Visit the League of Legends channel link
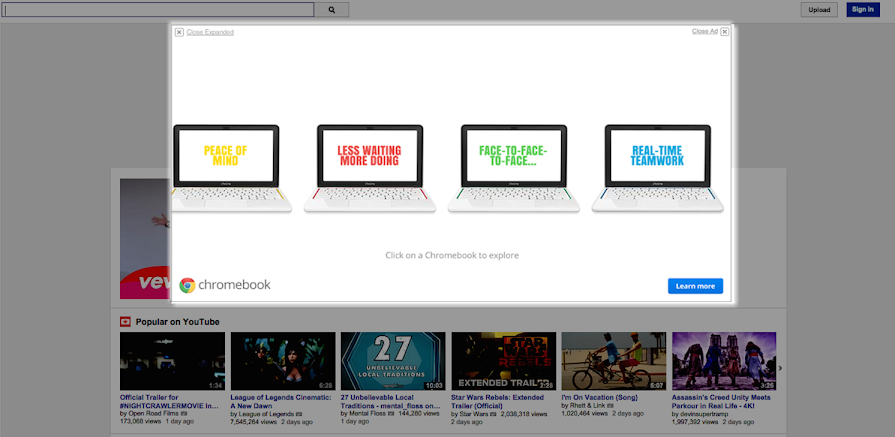This screenshot has height=437, width=895. (266, 414)
